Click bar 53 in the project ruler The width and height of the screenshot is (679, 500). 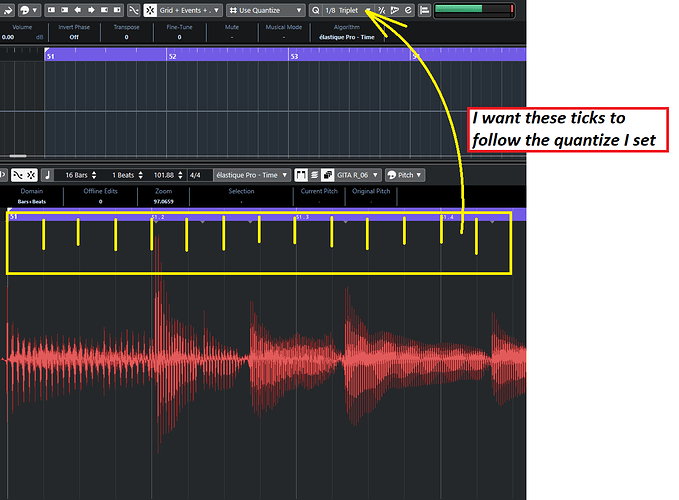point(294,56)
